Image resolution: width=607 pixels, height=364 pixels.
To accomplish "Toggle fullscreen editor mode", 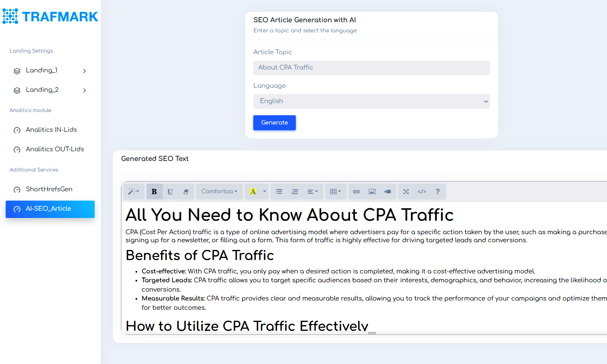I will point(406,192).
